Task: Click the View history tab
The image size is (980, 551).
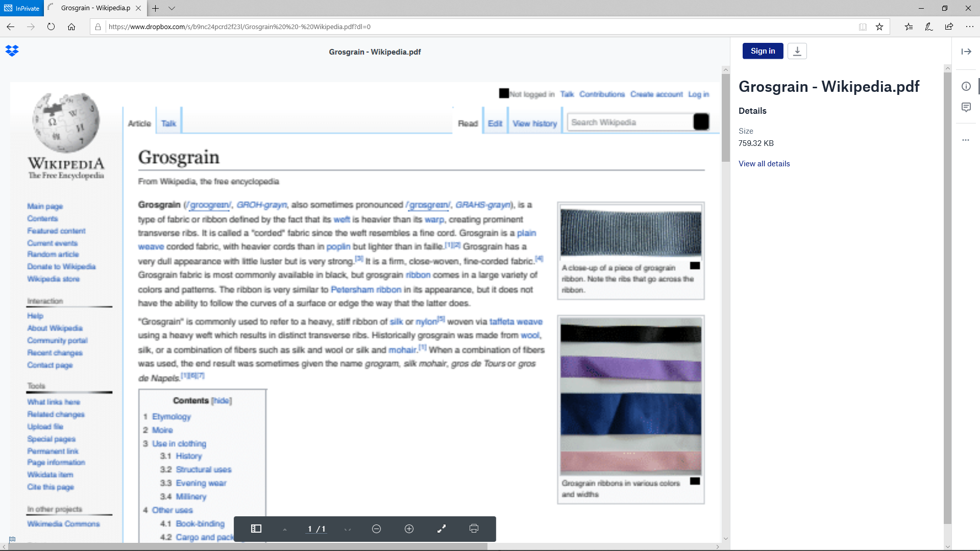Action: [535, 123]
